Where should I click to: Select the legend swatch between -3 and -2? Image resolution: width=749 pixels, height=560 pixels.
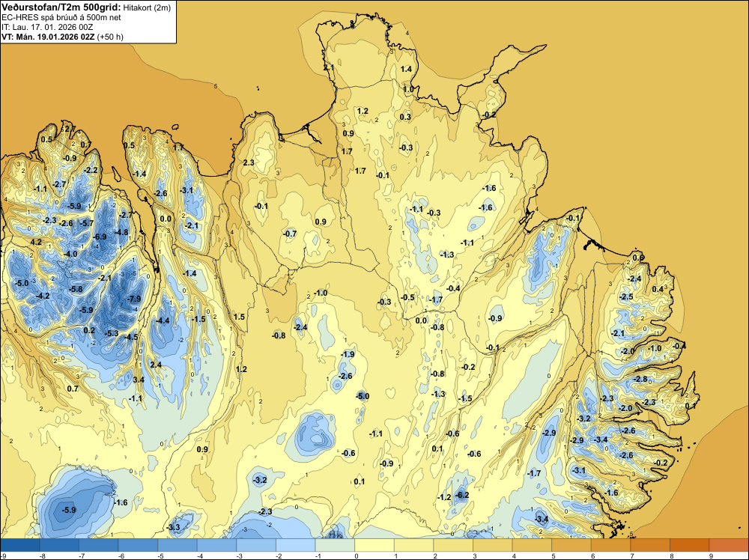tap(256, 545)
